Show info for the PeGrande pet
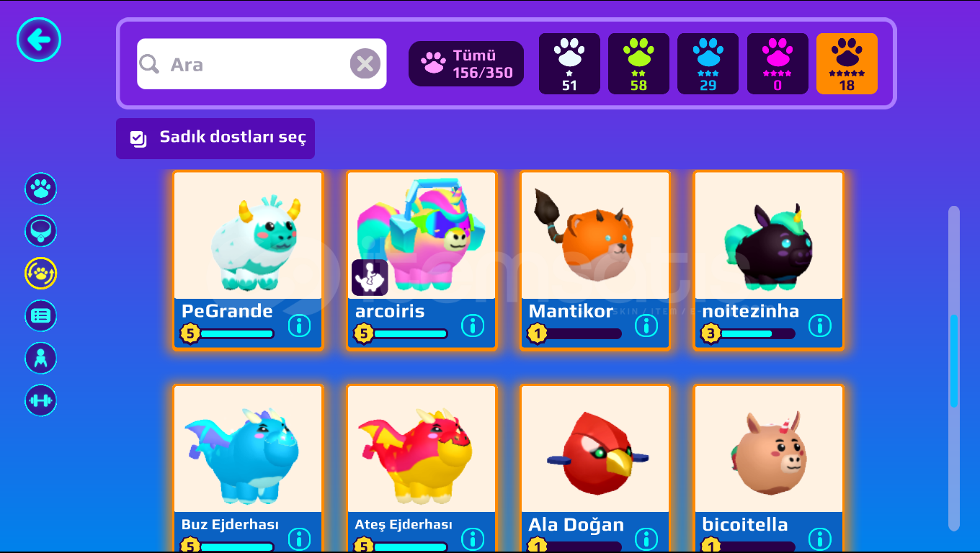980x553 pixels. coord(299,325)
